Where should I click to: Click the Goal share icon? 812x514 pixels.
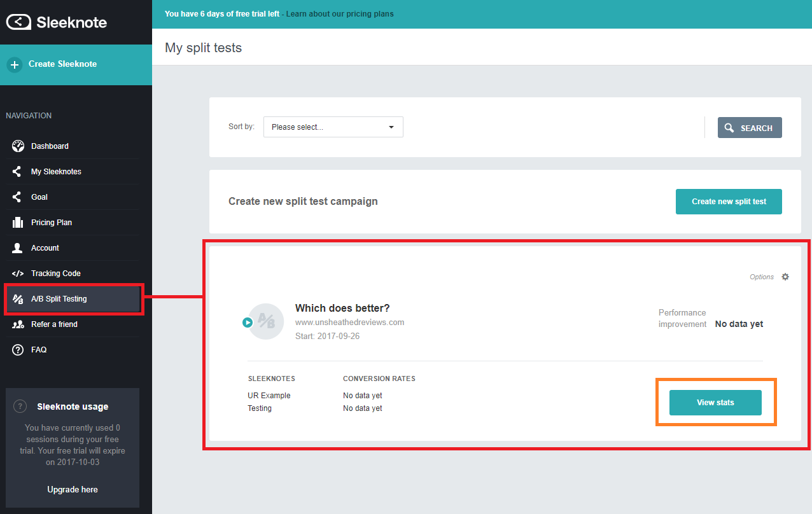[17, 197]
